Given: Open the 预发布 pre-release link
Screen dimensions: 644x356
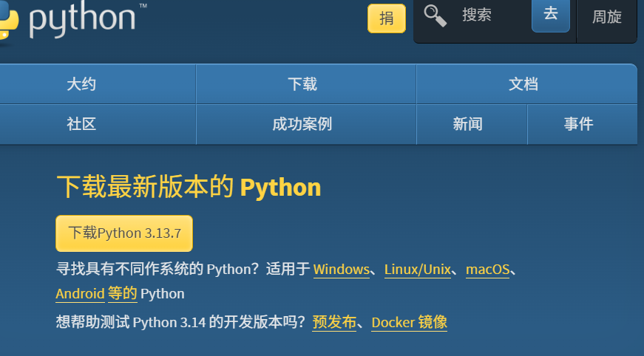Looking at the screenshot, I should point(334,322).
